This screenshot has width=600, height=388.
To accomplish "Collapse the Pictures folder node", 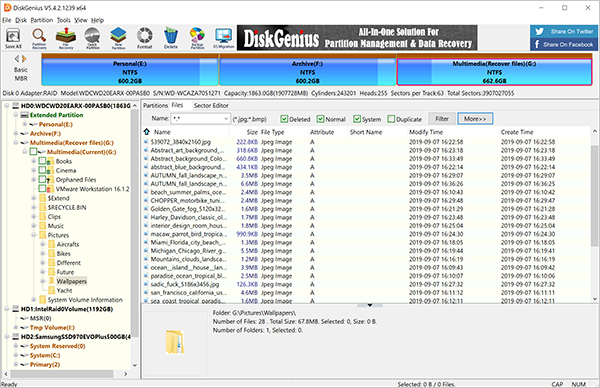I will pyautogui.click(x=34, y=235).
